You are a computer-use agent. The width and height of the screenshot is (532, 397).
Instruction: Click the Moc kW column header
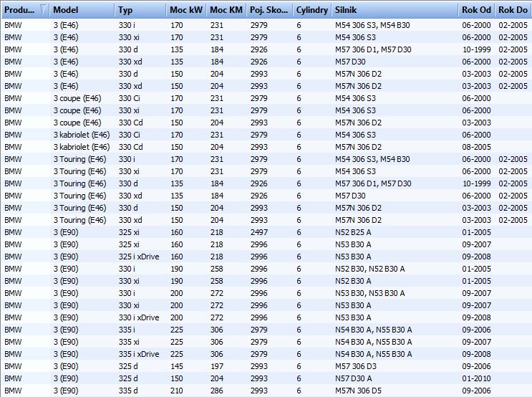tap(186, 10)
